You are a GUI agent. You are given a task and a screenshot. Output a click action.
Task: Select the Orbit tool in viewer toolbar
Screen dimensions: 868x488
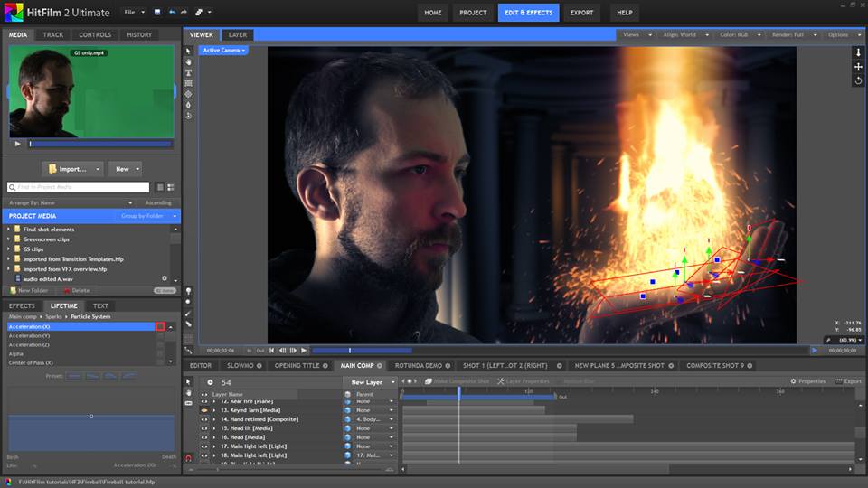[x=188, y=116]
